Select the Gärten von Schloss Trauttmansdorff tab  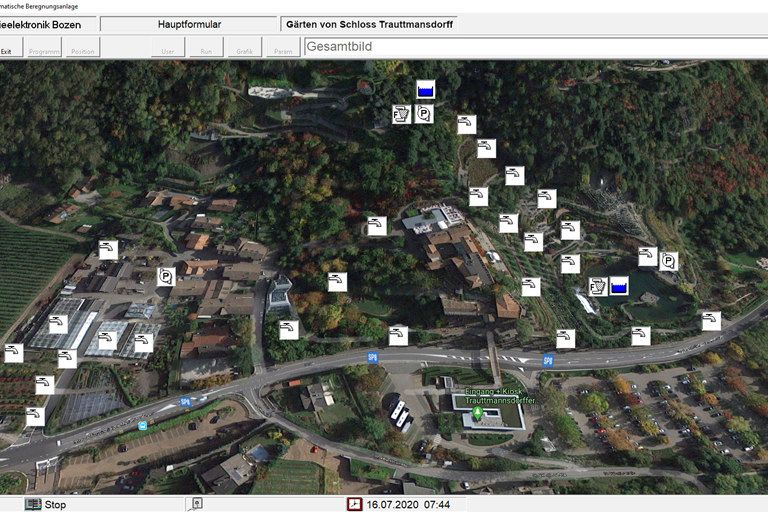pos(369,23)
